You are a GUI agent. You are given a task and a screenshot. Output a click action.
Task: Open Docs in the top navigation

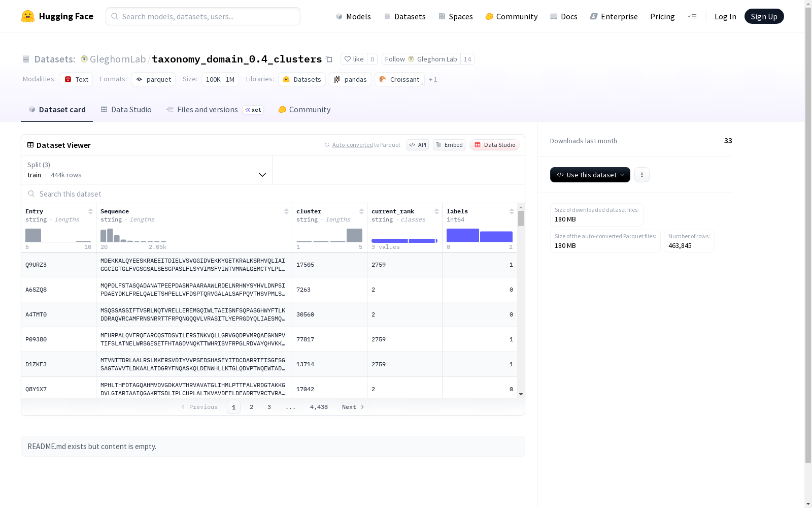tap(564, 16)
